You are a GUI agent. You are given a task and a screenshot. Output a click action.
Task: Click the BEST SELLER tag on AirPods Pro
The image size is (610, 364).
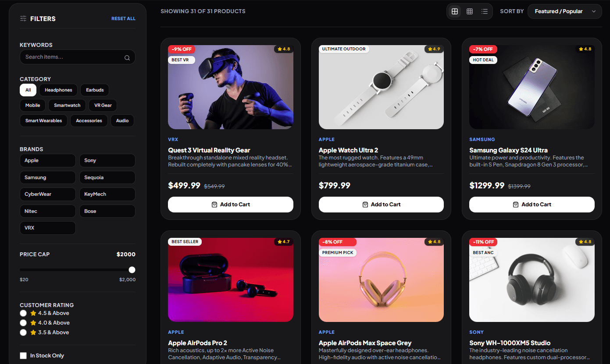click(x=185, y=242)
